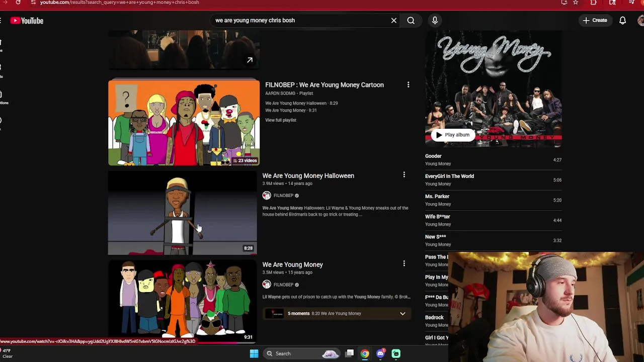Click title FILNOBEP : We Are Young Money Cartoon
This screenshot has height=362, width=644.
tap(325, 85)
